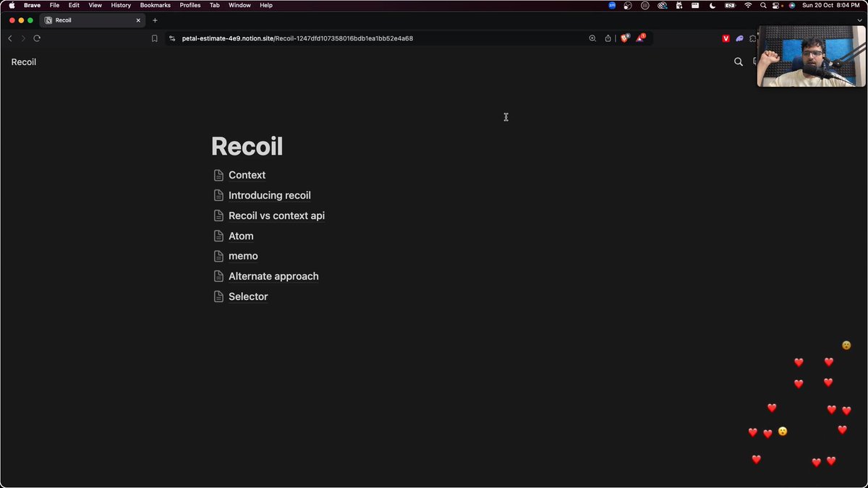Click the memo page document icon
Screen dimensions: 868x488
(218, 256)
